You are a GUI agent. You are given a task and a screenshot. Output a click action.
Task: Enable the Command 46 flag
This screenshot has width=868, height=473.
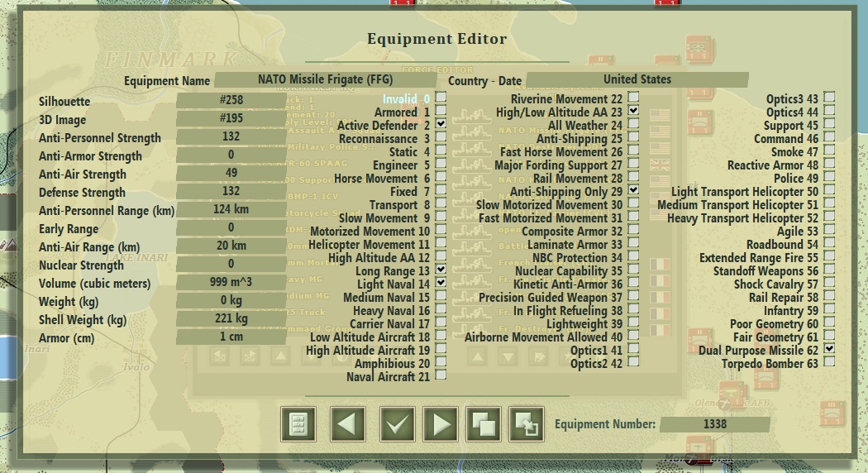click(x=829, y=136)
